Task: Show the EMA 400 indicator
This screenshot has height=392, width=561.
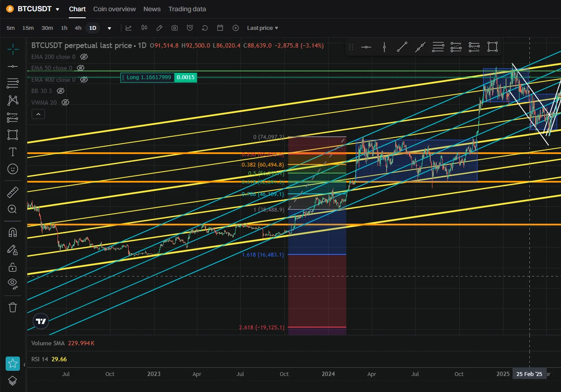Action: pos(84,80)
